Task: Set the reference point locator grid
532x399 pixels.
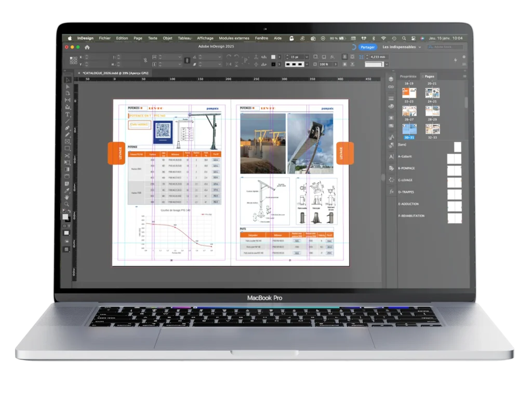Action: tap(73, 60)
